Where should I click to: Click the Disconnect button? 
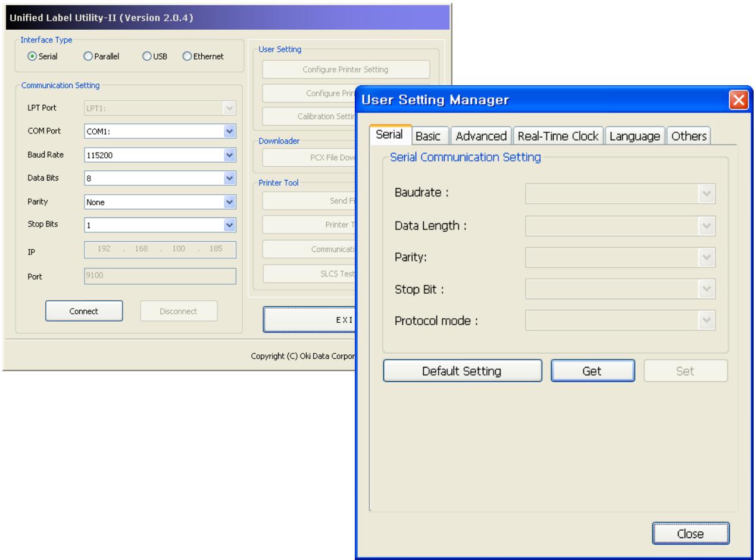[179, 311]
